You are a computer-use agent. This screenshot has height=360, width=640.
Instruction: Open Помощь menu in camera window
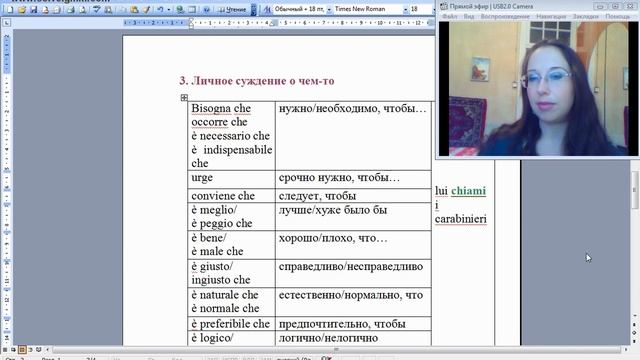pos(618,17)
